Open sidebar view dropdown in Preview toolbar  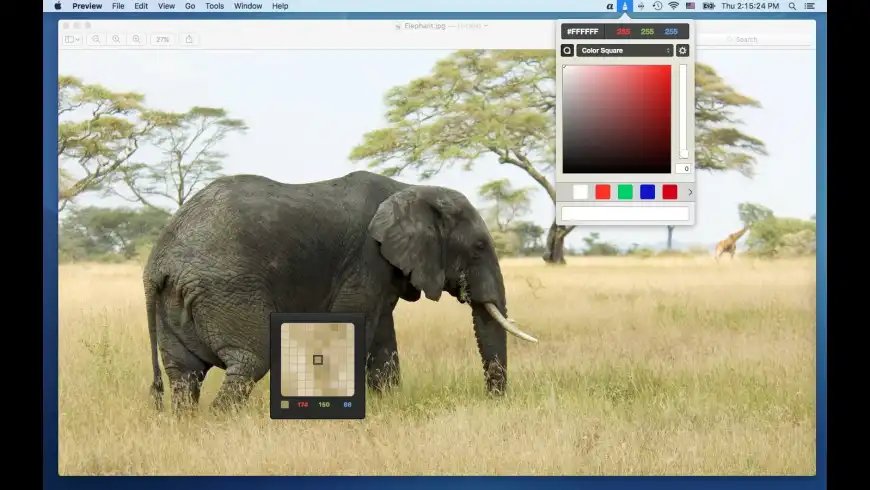72,39
